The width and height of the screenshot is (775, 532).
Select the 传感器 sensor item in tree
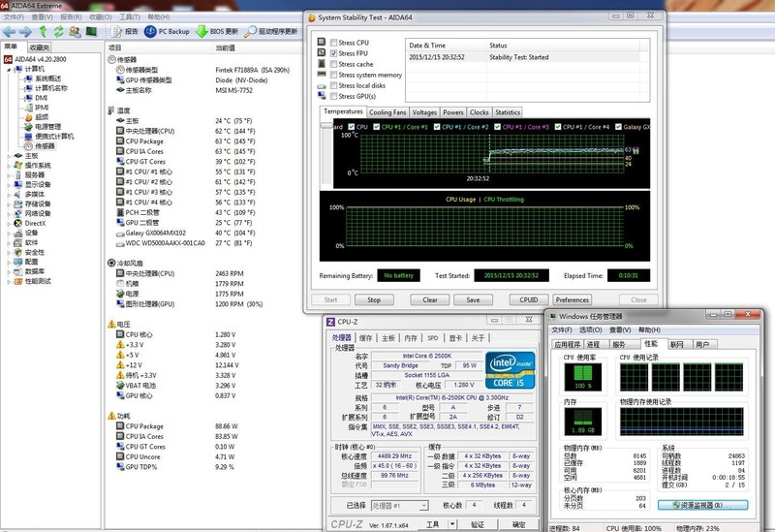point(45,145)
